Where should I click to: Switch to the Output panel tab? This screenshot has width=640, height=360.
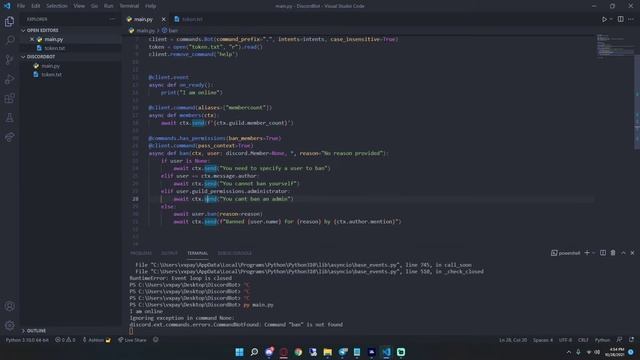coord(169,253)
